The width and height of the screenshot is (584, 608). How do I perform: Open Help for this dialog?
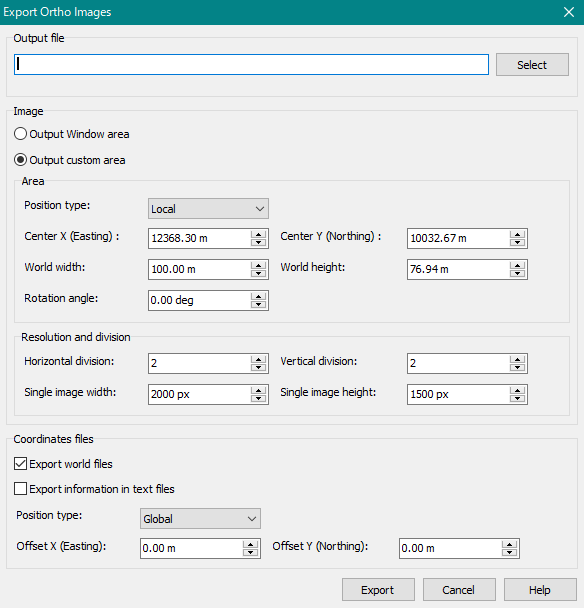[540, 590]
